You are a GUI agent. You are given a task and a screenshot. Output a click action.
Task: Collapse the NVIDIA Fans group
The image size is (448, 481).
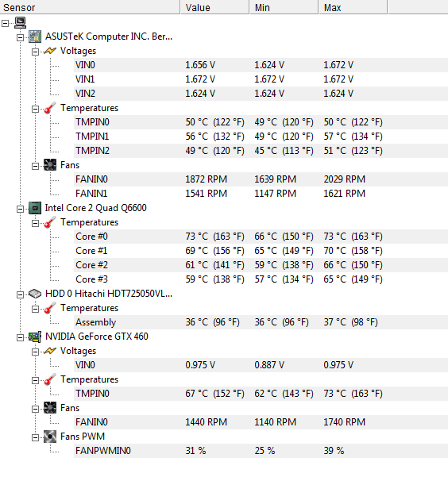click(35, 409)
